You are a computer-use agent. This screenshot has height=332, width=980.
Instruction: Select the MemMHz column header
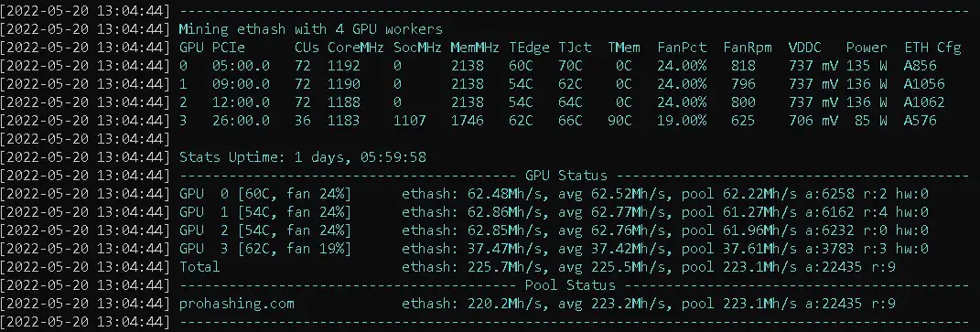[x=475, y=48]
